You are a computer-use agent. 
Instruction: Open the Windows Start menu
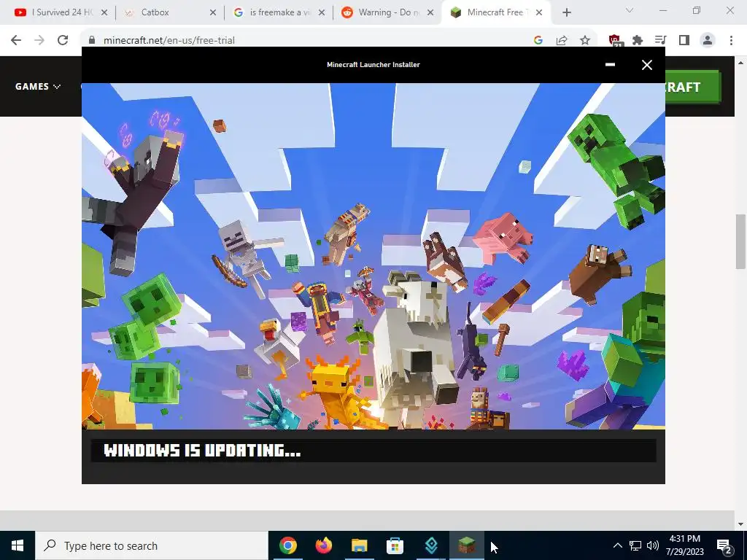tap(18, 545)
